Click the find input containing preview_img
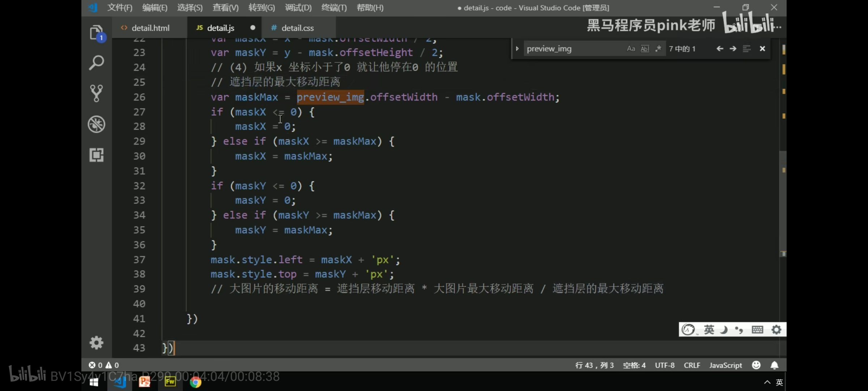The height and width of the screenshot is (391, 868). pyautogui.click(x=575, y=49)
